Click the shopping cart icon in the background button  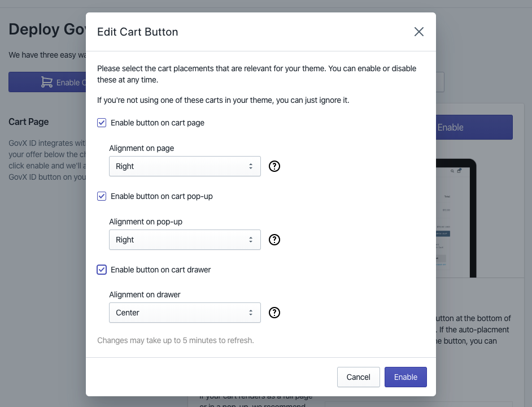(46, 82)
